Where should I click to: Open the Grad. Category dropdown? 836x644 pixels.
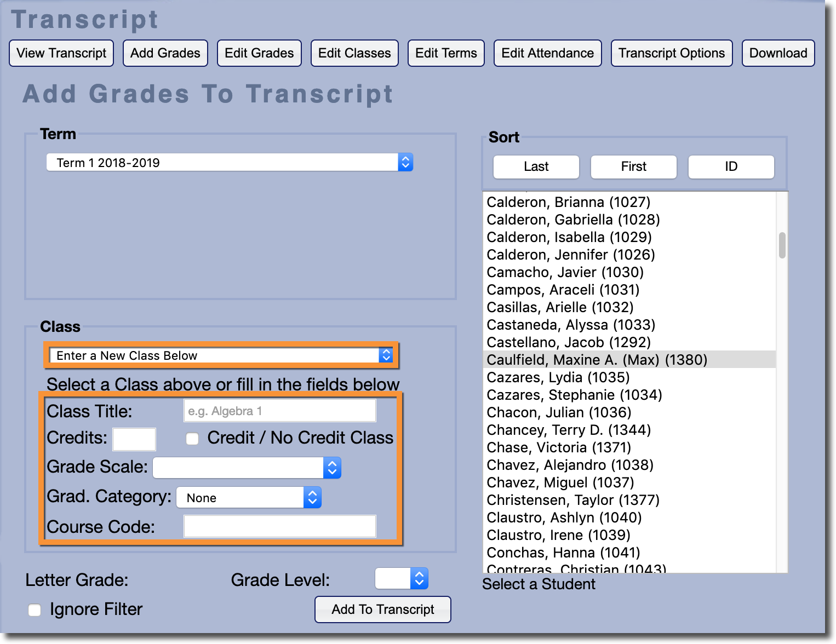coord(249,498)
